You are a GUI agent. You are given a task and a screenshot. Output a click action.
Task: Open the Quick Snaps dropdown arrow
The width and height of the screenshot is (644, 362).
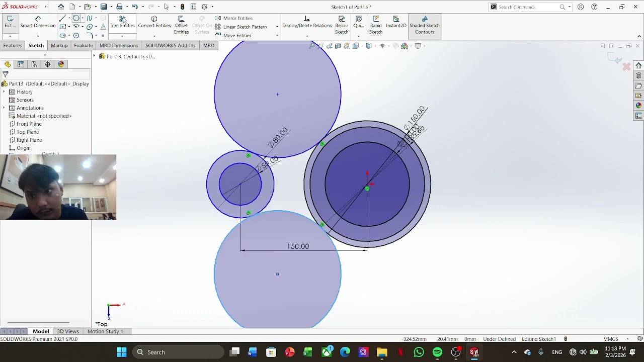358,36
